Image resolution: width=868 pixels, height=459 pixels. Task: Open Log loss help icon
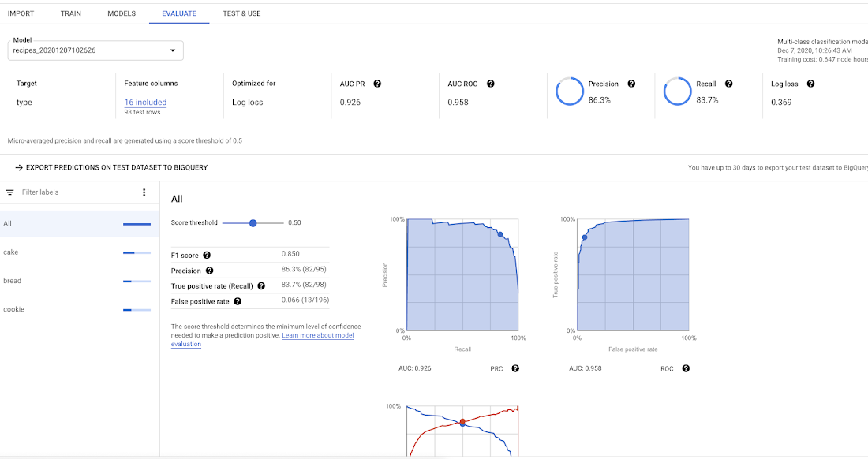[810, 84]
